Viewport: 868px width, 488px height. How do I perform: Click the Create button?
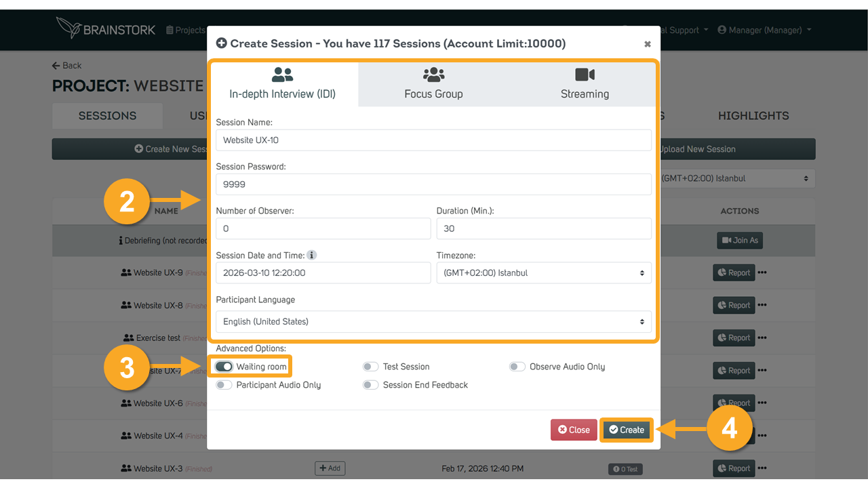627,430
